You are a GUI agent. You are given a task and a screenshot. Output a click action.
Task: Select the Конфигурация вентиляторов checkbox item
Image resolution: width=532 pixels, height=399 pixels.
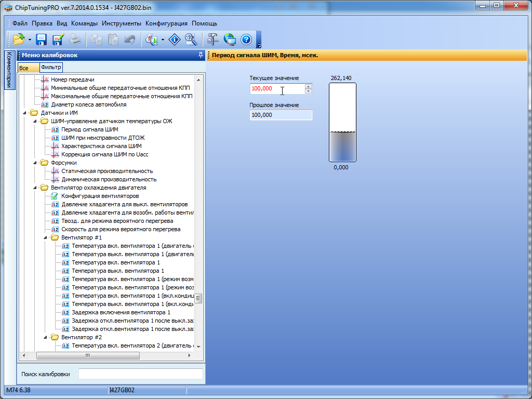[100, 196]
